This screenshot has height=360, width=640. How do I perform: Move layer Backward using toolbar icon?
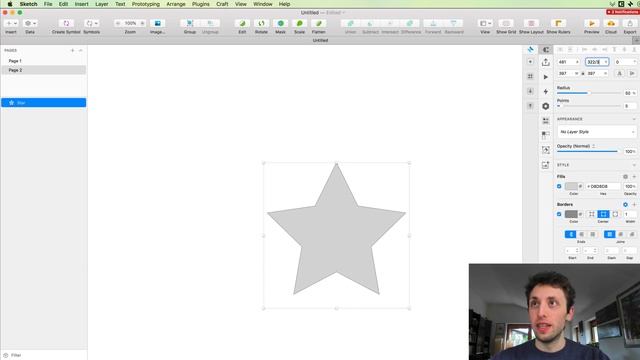453,24
